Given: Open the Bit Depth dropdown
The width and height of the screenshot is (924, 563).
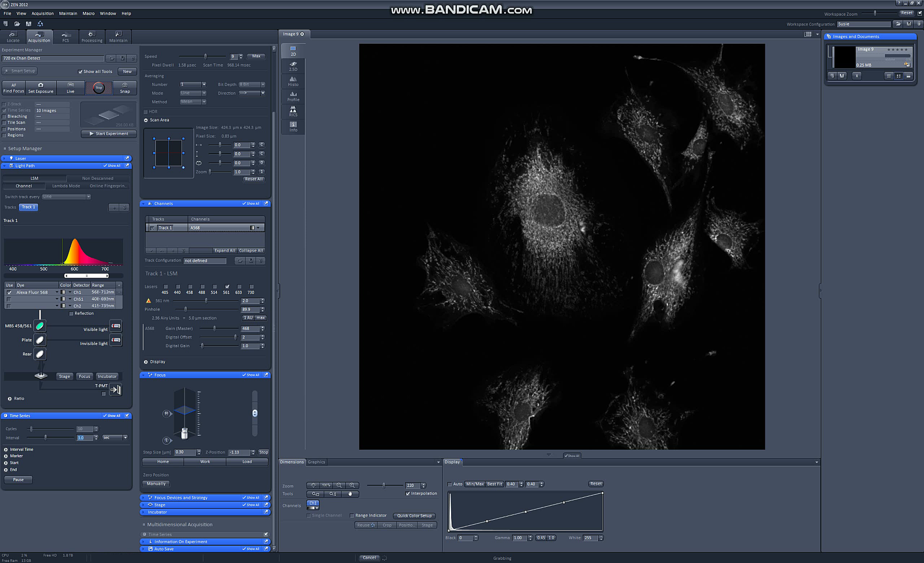Looking at the screenshot, I should pyautogui.click(x=252, y=84).
